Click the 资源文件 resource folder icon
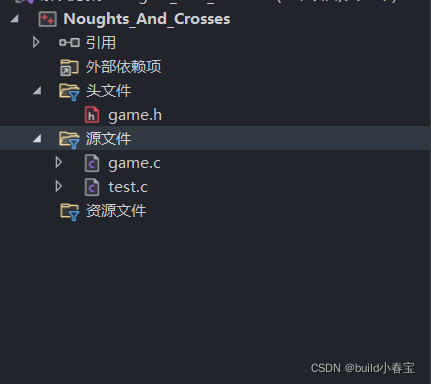The image size is (431, 384). point(69,212)
